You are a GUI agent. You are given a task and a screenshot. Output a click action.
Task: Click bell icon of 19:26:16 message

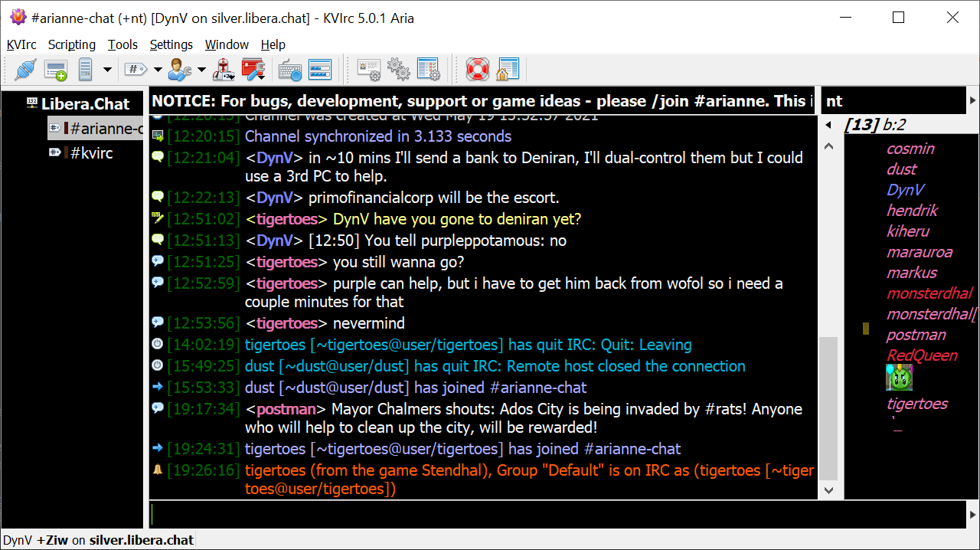(158, 470)
